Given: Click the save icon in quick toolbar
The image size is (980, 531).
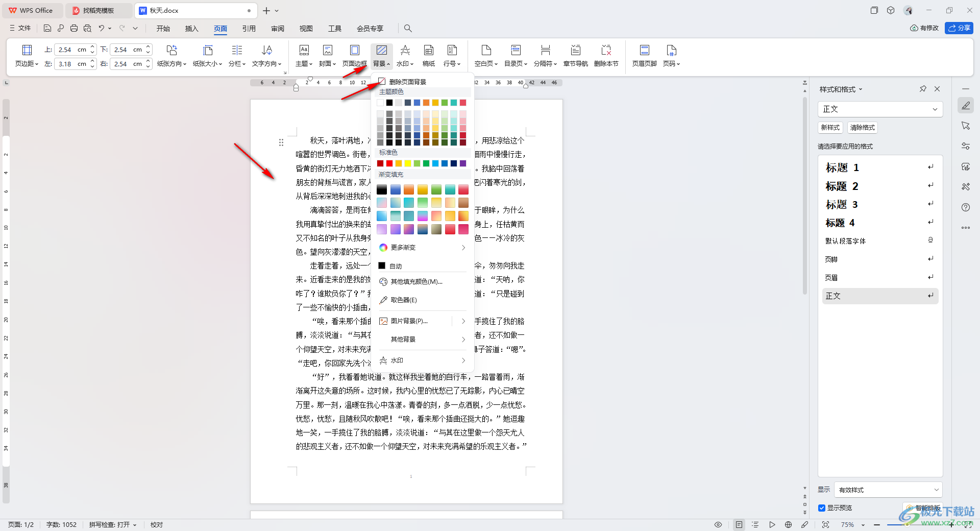Looking at the screenshot, I should (47, 29).
